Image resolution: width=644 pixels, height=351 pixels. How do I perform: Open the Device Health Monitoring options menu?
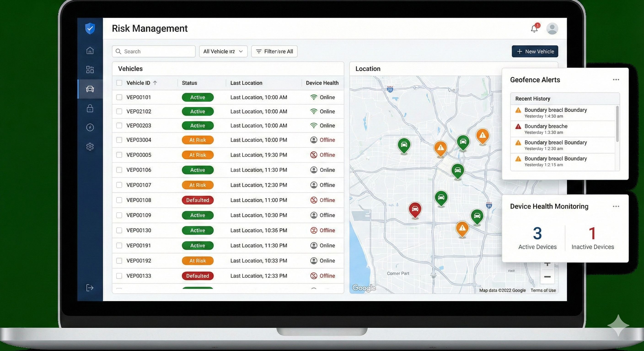pos(616,206)
